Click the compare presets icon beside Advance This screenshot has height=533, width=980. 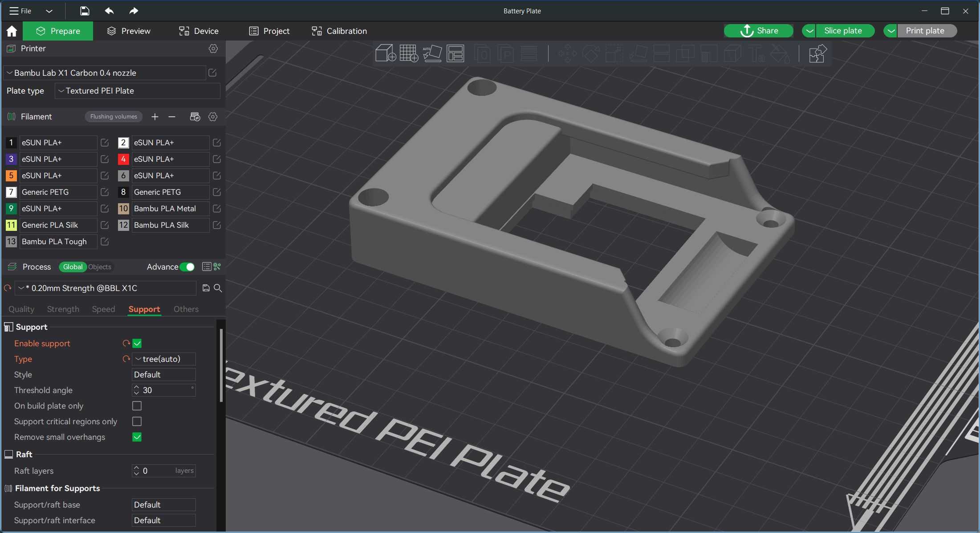[217, 266]
